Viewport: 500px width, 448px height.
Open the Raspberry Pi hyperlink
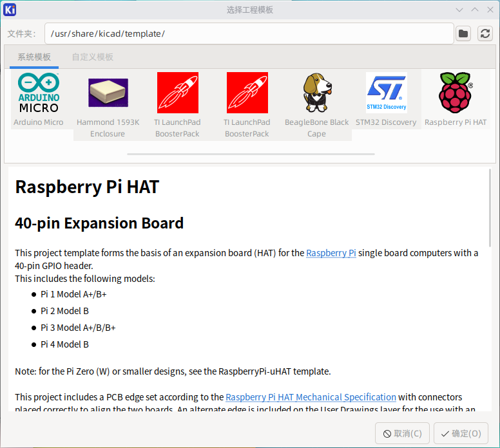(331, 253)
